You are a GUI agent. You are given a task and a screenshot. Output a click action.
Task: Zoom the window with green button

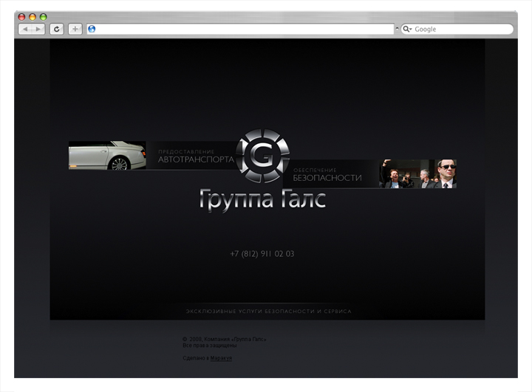pos(44,17)
